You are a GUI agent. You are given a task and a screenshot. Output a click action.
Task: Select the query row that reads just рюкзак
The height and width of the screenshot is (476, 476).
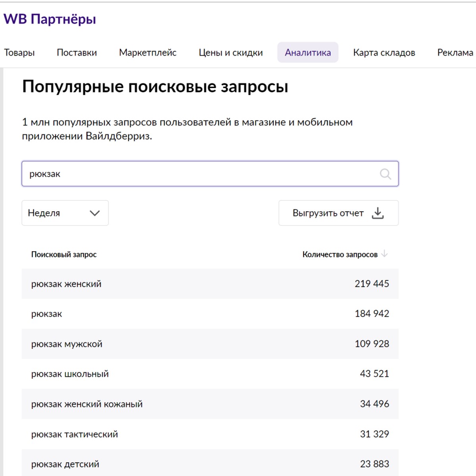click(x=210, y=314)
